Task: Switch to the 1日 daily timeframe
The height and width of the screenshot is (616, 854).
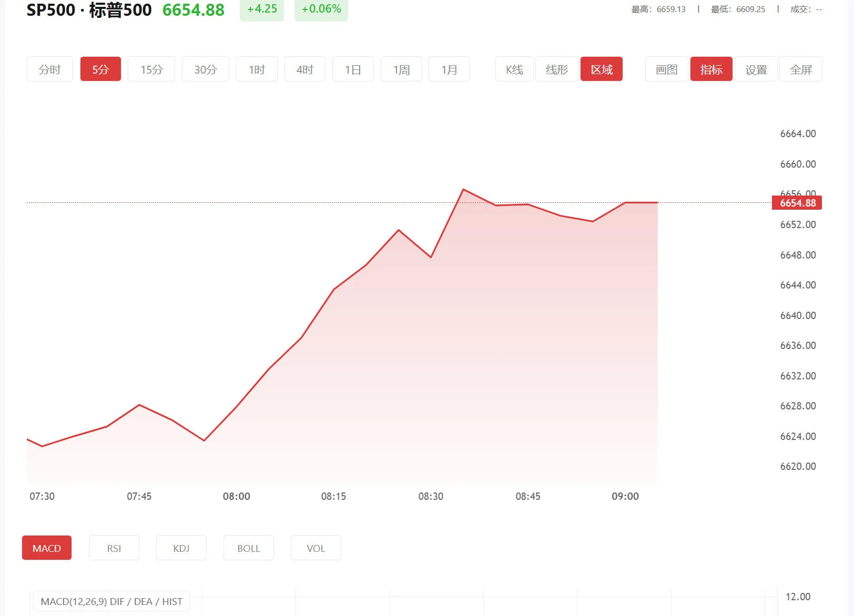Action: [x=353, y=69]
